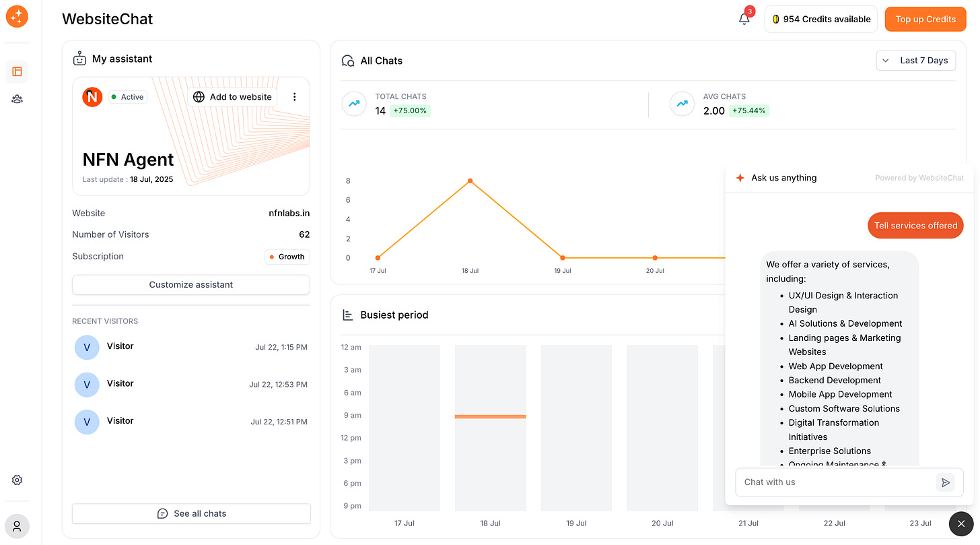The image size is (980, 545).
Task: Click the Add to website button
Action: (232, 97)
